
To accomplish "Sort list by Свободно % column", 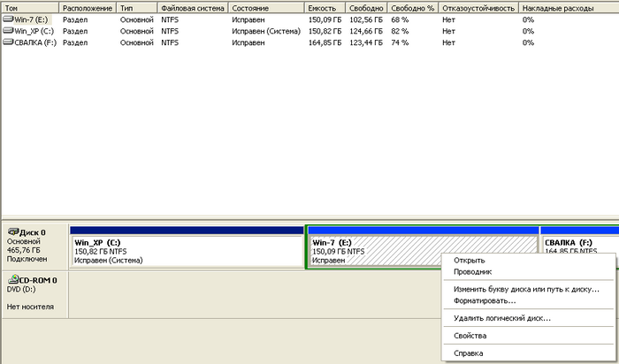I will pyautogui.click(x=412, y=7).
